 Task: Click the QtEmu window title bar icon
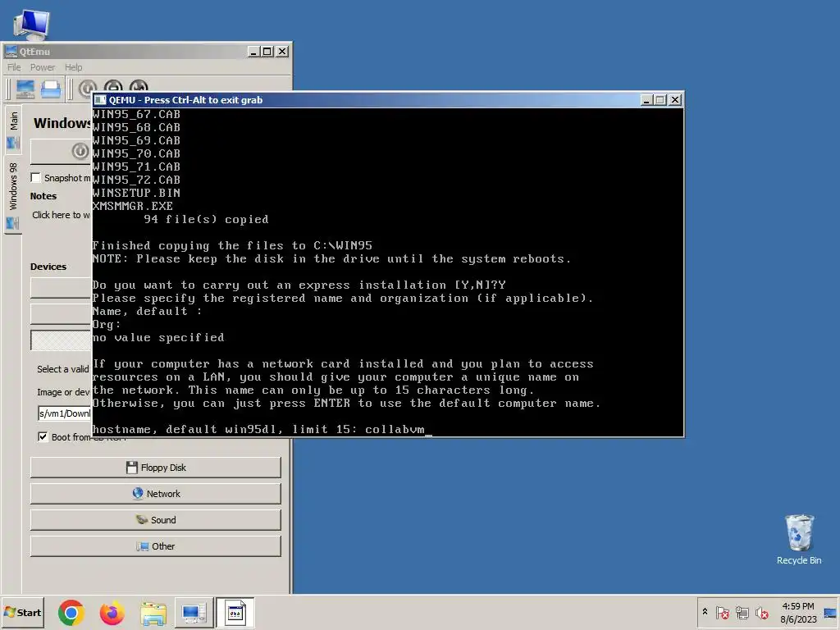tap(11, 52)
